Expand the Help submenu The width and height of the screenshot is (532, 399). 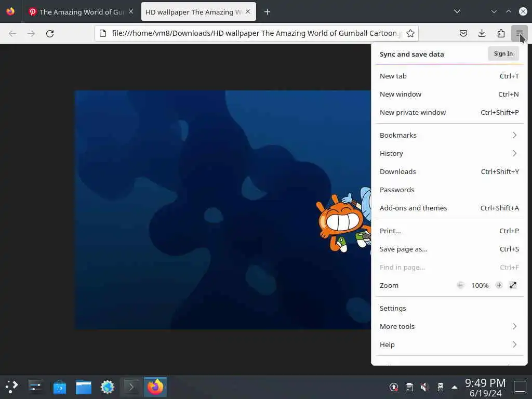pos(449,345)
